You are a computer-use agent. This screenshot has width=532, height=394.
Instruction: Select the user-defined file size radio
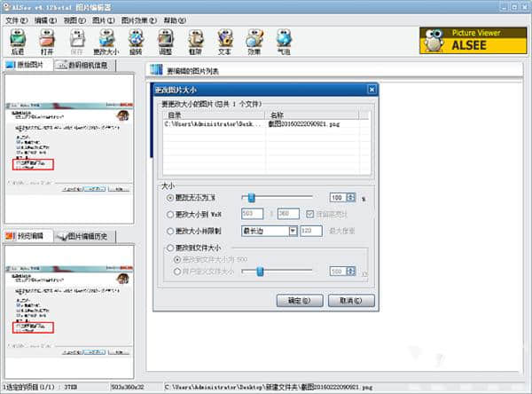tap(176, 272)
